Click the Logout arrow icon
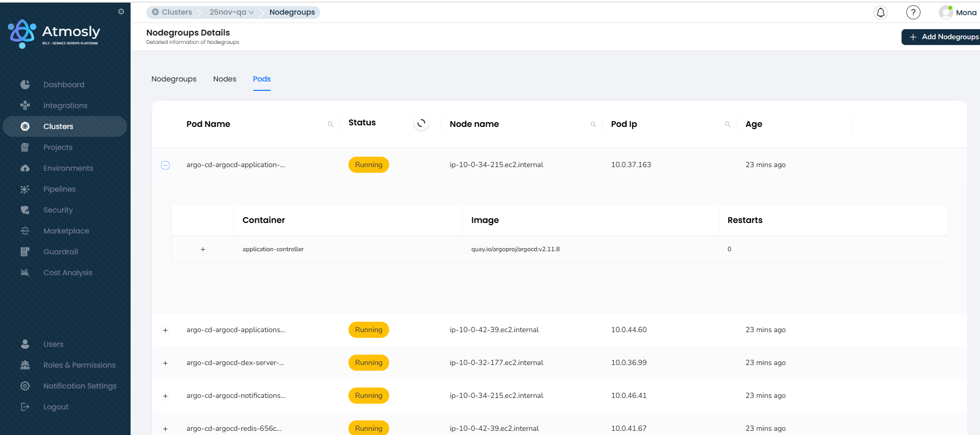The image size is (980, 435). [25, 407]
